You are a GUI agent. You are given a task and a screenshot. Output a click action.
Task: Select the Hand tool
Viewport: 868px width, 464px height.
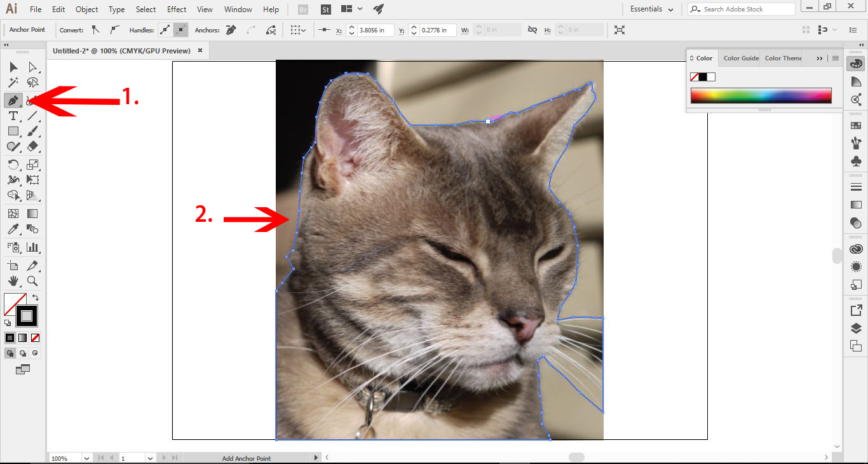click(13, 280)
